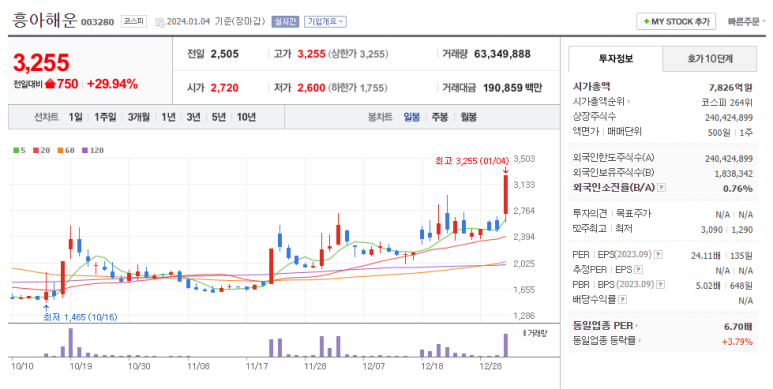
Task: Select the 1년 line chart period
Action: click(168, 117)
